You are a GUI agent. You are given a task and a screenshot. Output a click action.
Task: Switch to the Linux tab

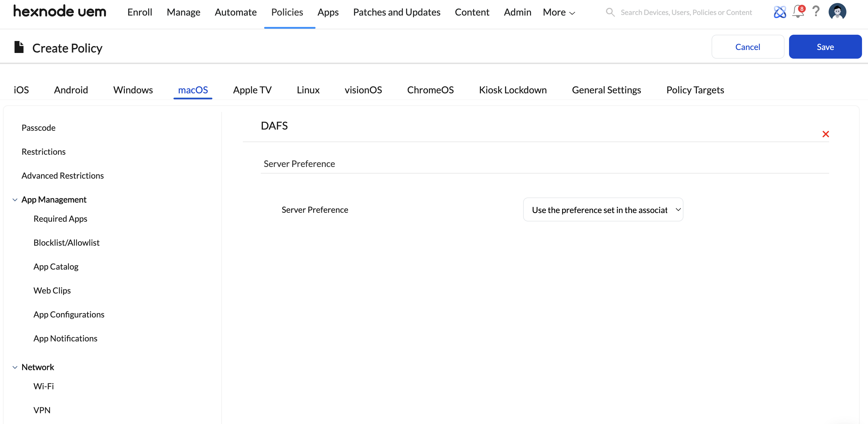point(308,90)
